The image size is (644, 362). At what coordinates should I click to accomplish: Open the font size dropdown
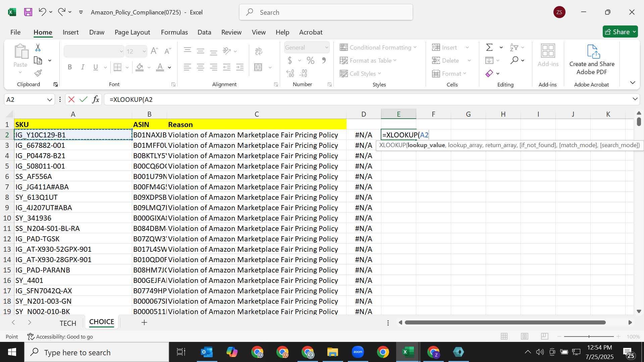click(x=144, y=51)
